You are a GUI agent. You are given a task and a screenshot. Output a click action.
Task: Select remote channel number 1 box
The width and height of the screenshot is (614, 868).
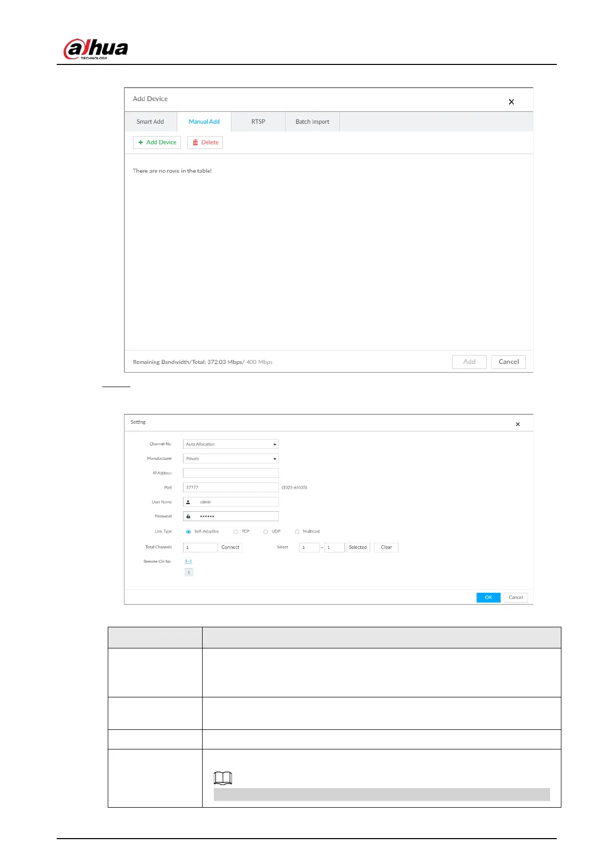189,573
